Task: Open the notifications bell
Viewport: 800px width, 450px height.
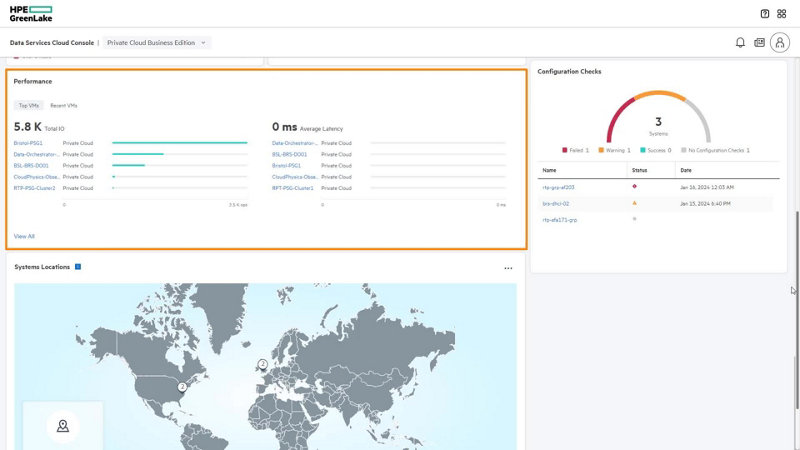Action: (x=740, y=42)
